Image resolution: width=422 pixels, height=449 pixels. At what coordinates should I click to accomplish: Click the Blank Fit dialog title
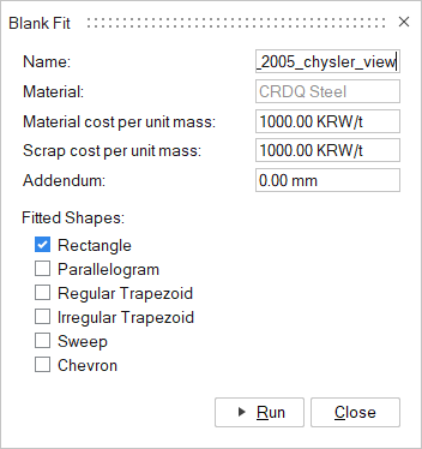39,23
